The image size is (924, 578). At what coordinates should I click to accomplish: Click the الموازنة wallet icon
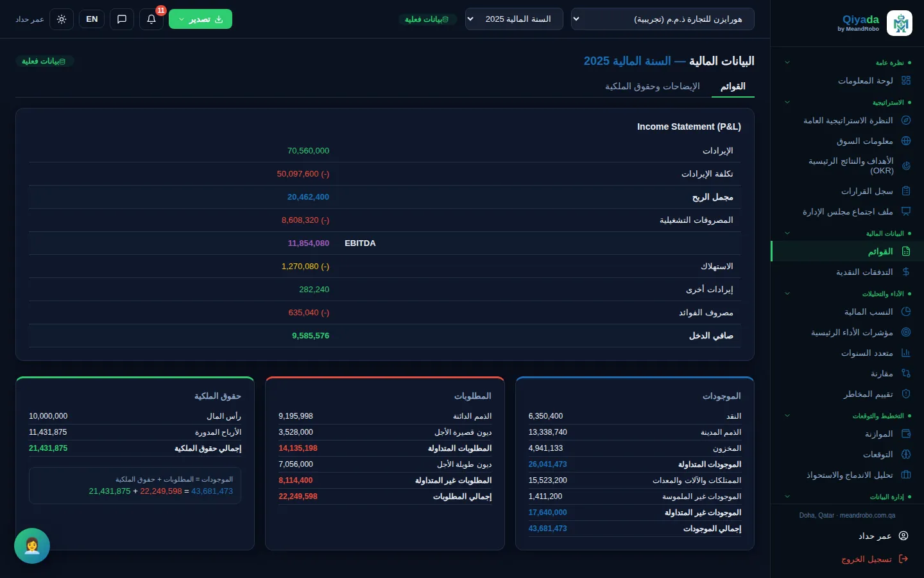pyautogui.click(x=906, y=433)
